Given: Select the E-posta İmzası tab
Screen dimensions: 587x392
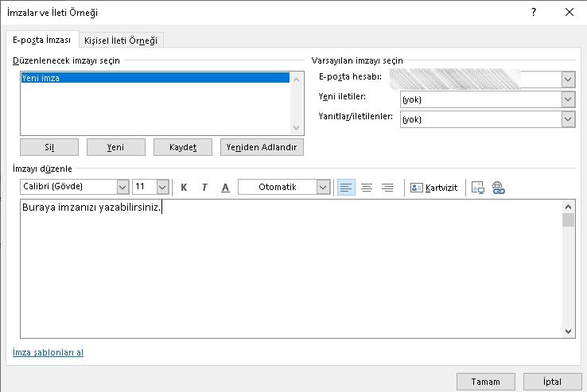Looking at the screenshot, I should coord(42,41).
